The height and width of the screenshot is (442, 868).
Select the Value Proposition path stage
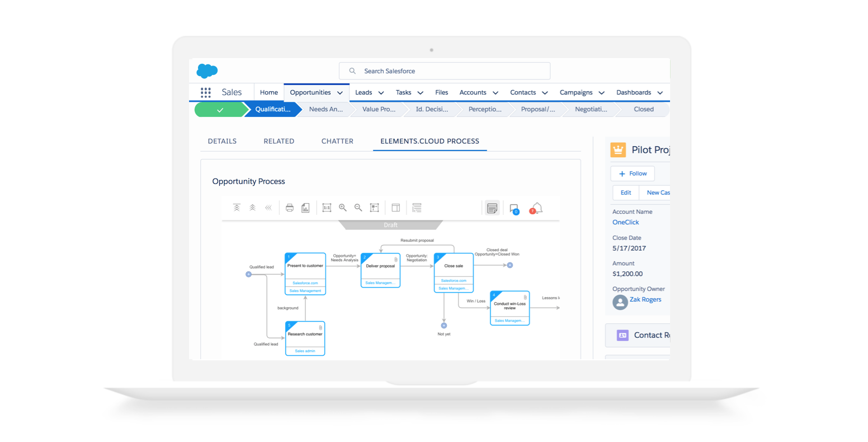tap(379, 109)
